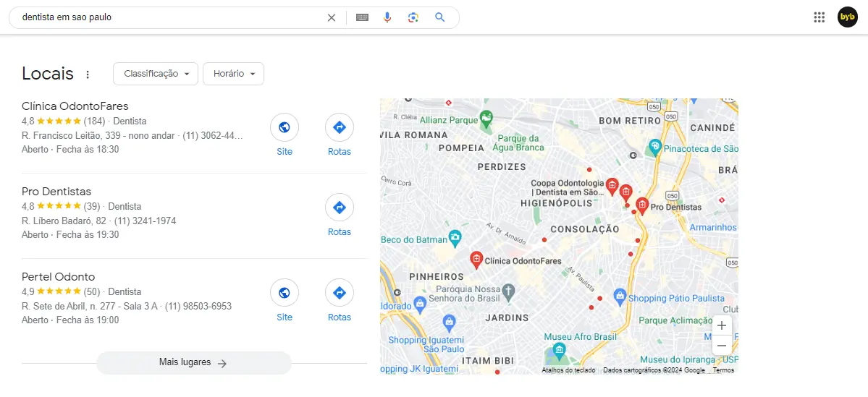
Task: Click the 4,9 rating of Pertel Odonto
Action: [x=28, y=291]
